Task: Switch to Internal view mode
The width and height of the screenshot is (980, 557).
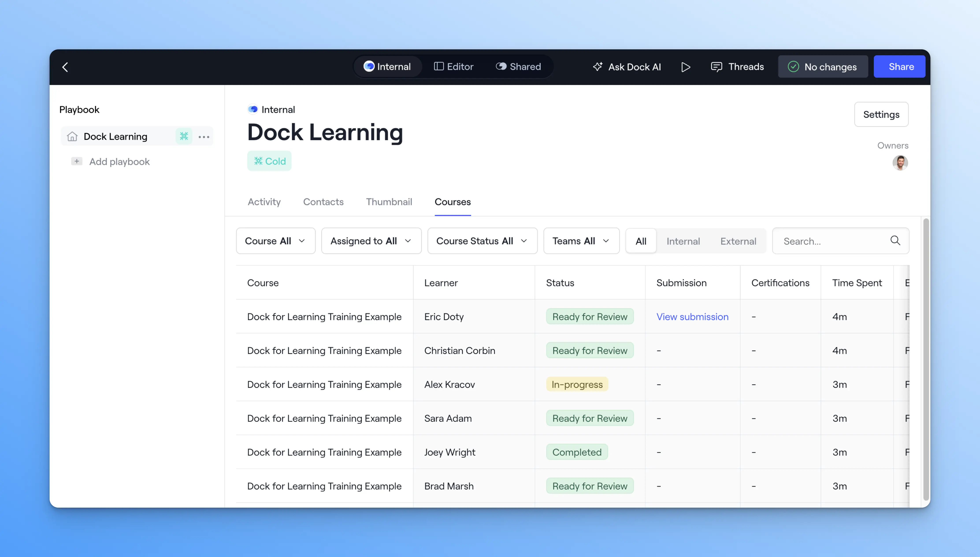Action: (x=387, y=67)
